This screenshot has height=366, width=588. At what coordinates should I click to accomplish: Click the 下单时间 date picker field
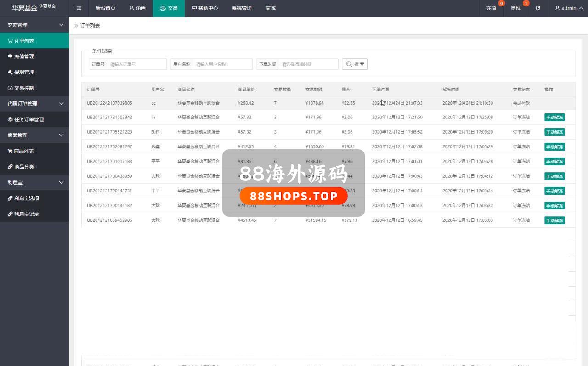coord(308,64)
